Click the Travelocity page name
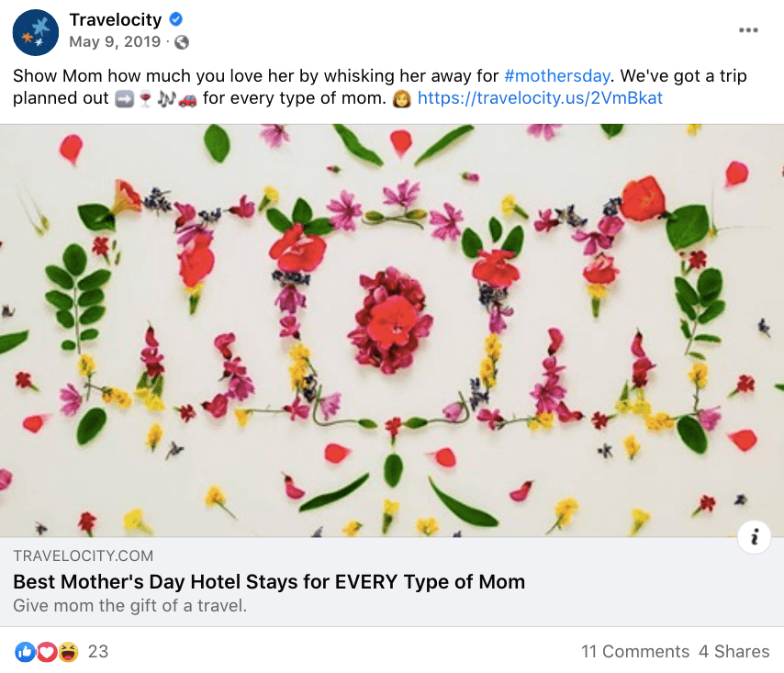 pos(116,20)
